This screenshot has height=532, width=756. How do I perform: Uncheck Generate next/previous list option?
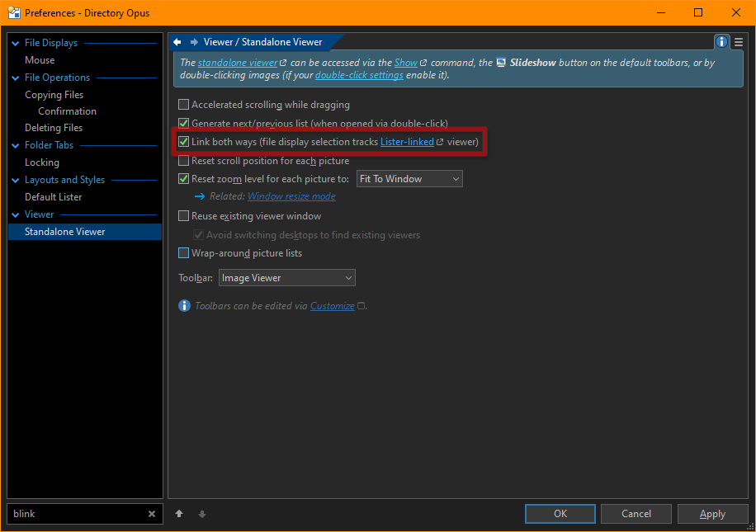point(184,124)
